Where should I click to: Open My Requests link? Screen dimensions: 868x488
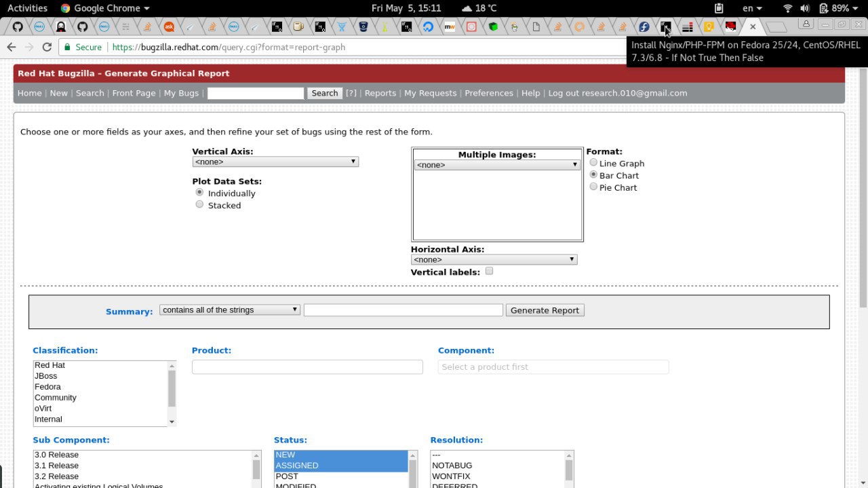431,93
